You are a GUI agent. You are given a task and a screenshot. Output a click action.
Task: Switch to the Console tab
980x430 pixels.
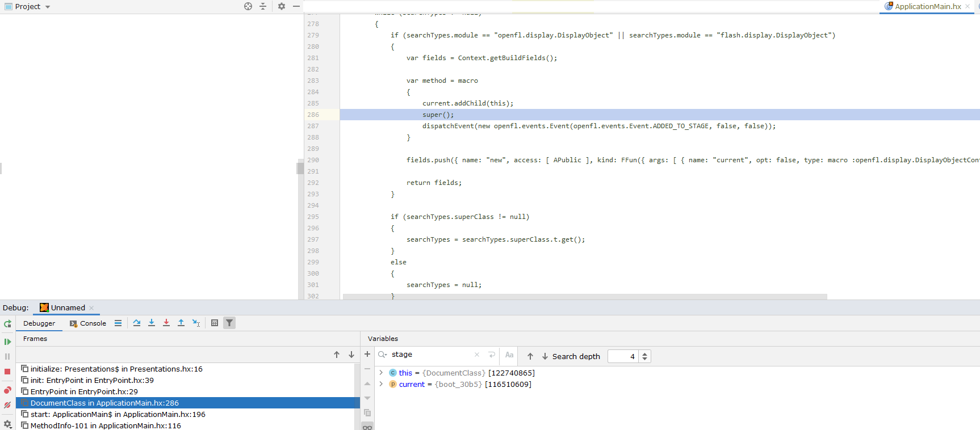88,323
